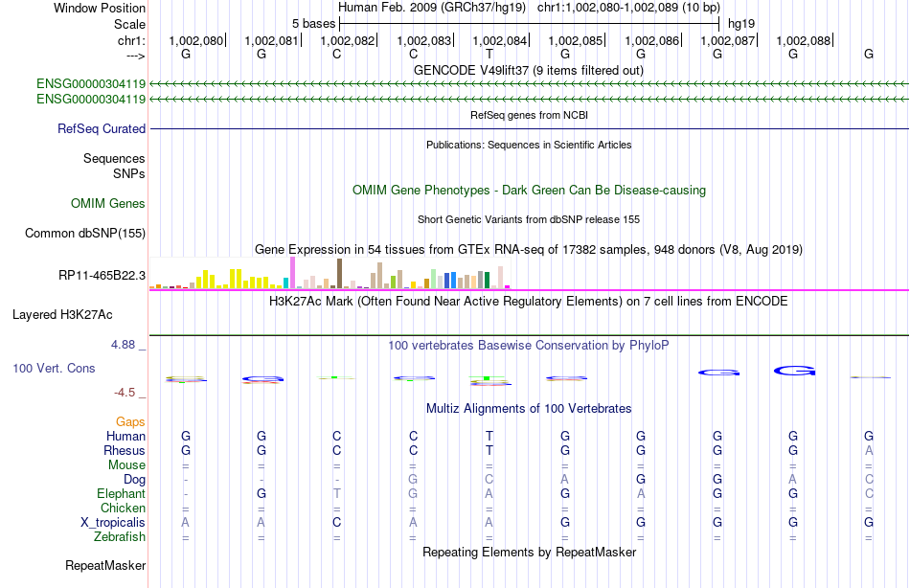
Task: Click the tall dark brown GTEx expression bar
Action: click(x=339, y=273)
